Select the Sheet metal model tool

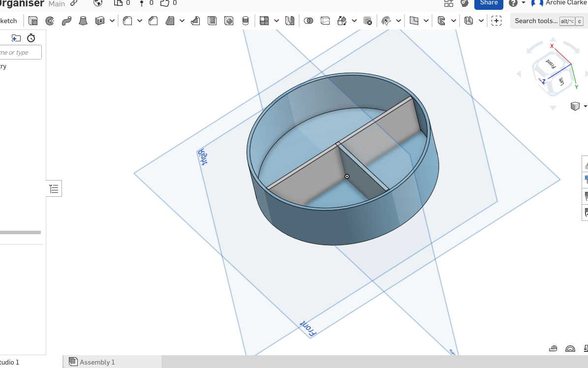point(469,21)
